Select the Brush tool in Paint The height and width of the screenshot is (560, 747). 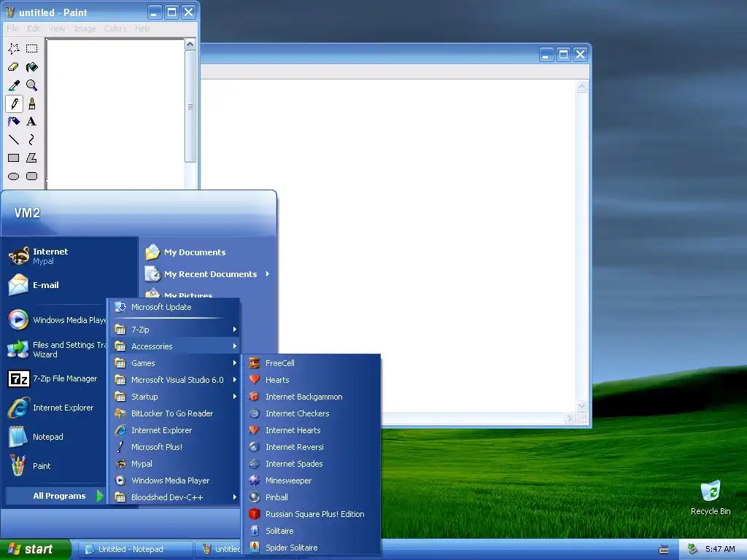click(x=32, y=104)
